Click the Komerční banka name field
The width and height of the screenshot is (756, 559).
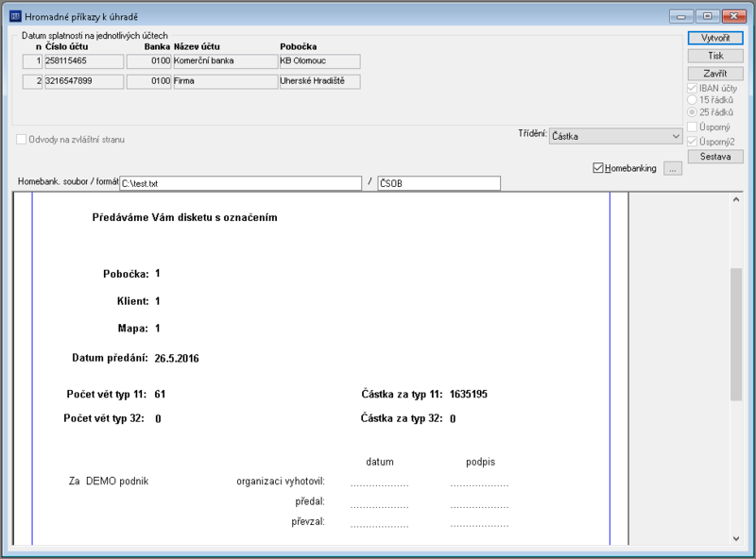[x=225, y=61]
